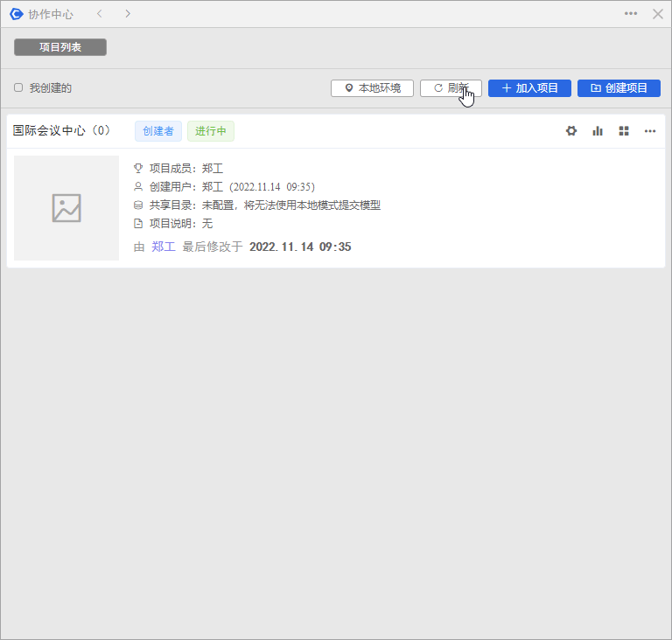Image resolution: width=672 pixels, height=640 pixels.
Task: Open the project card ellipsis menu
Action: click(x=650, y=131)
